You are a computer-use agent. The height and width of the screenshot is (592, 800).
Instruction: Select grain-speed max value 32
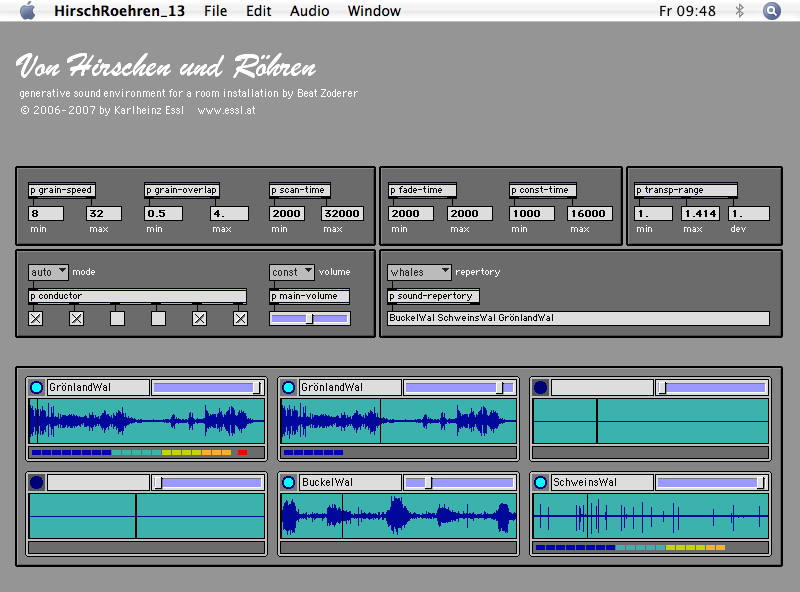pos(104,213)
